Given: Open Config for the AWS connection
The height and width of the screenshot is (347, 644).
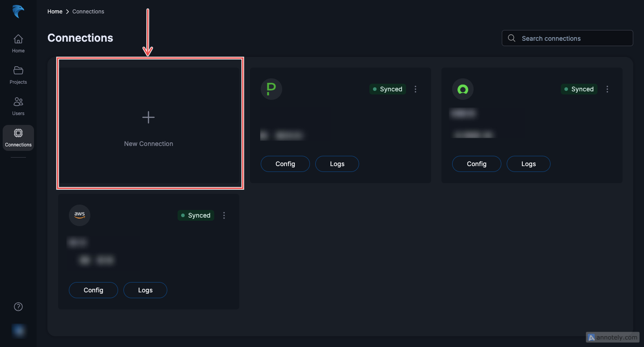Looking at the screenshot, I should [x=93, y=290].
